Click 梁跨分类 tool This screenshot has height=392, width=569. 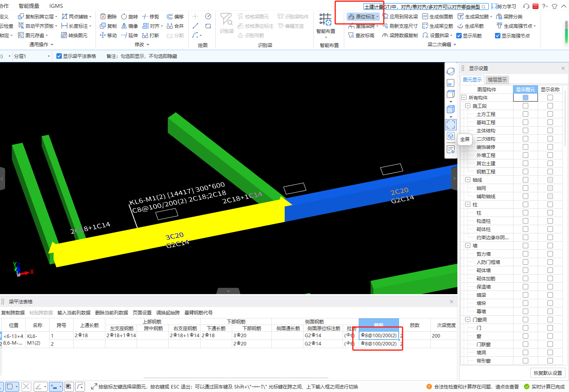[x=509, y=16]
